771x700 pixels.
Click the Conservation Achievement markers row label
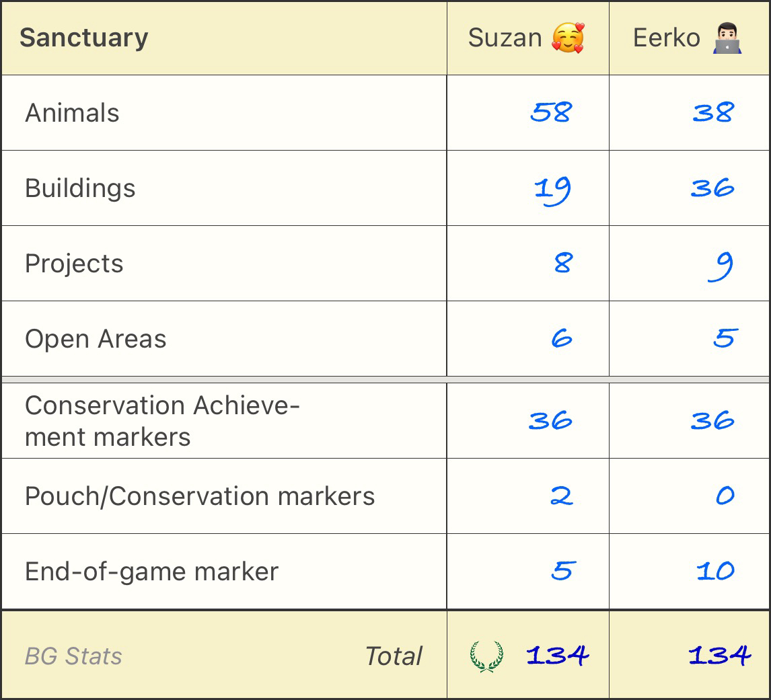click(161, 421)
